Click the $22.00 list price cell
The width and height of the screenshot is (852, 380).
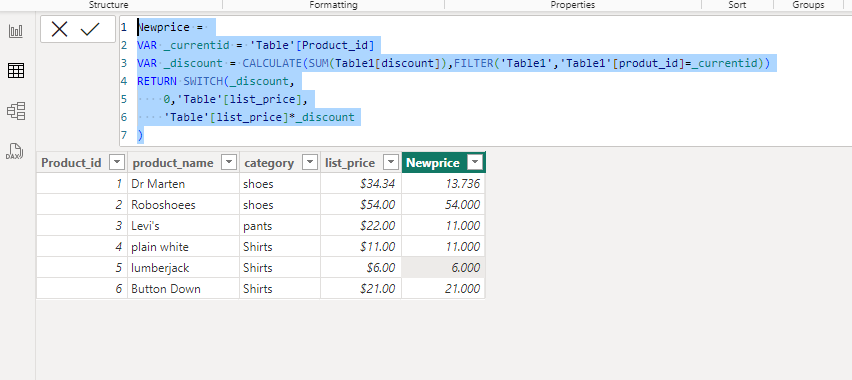tap(361, 226)
